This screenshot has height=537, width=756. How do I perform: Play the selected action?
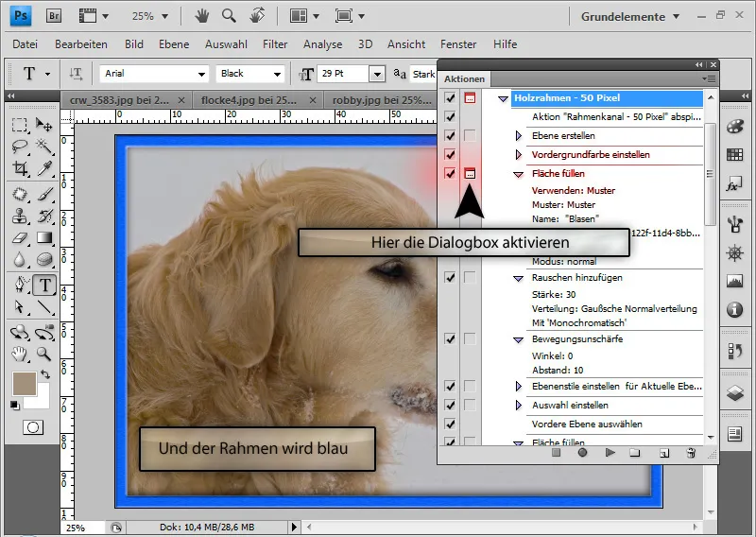pos(610,453)
